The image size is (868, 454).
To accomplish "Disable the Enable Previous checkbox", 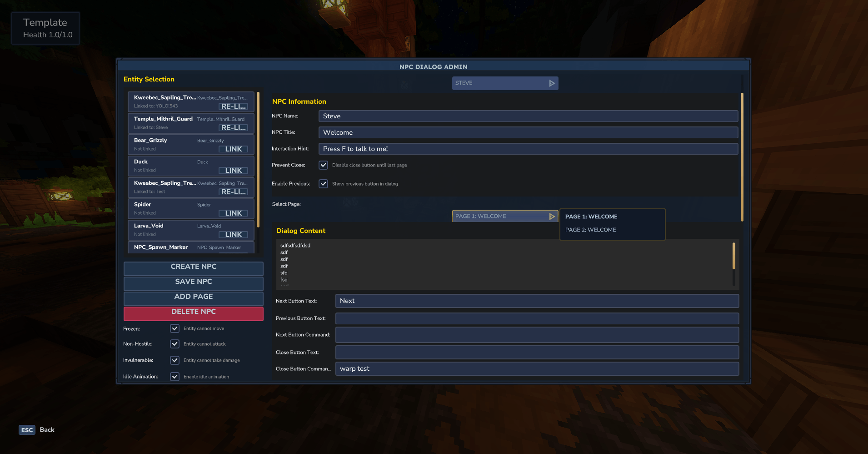I will [x=324, y=184].
